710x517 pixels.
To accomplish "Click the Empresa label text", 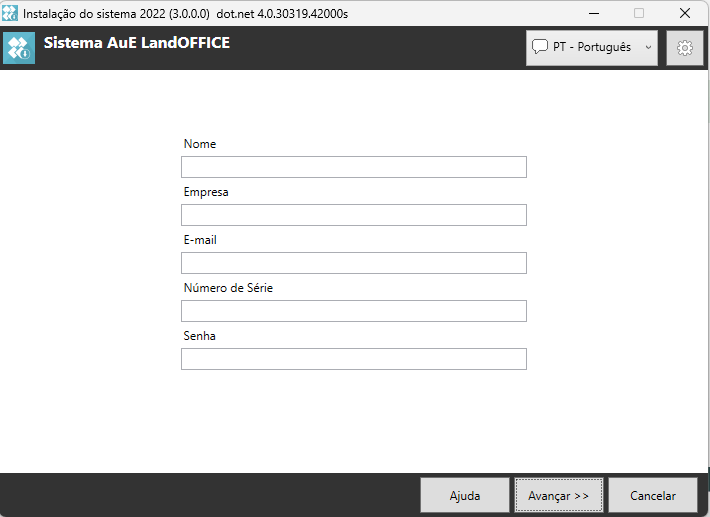I will [x=206, y=192].
